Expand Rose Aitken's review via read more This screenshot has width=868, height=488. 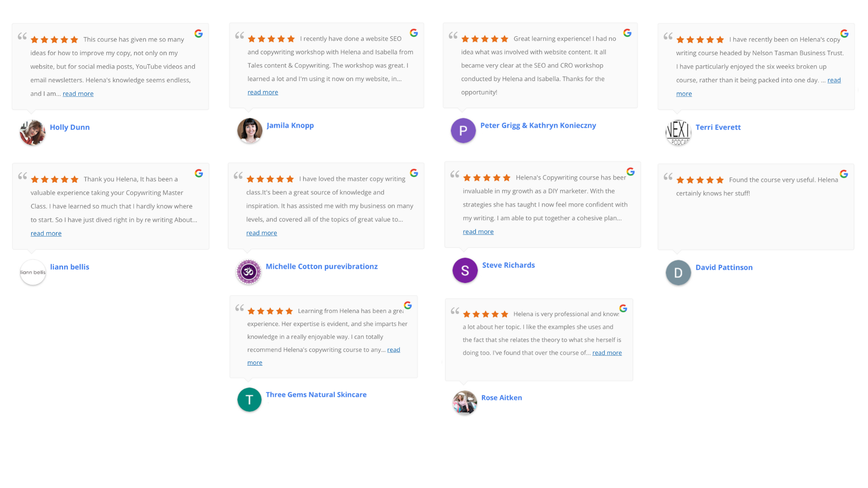607,352
